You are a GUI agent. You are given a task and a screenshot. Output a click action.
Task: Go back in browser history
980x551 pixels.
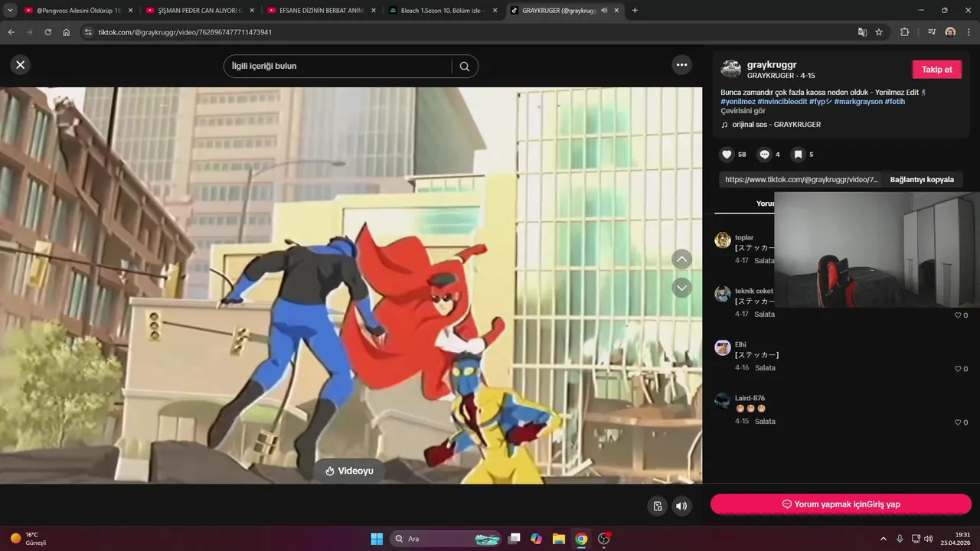point(11,32)
